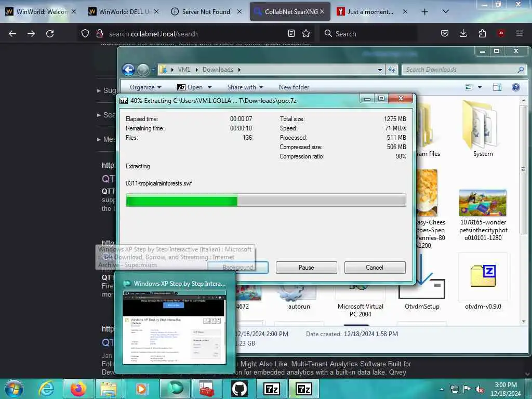
Task: Open the muted volume tray icon
Action: pyautogui.click(x=480, y=389)
